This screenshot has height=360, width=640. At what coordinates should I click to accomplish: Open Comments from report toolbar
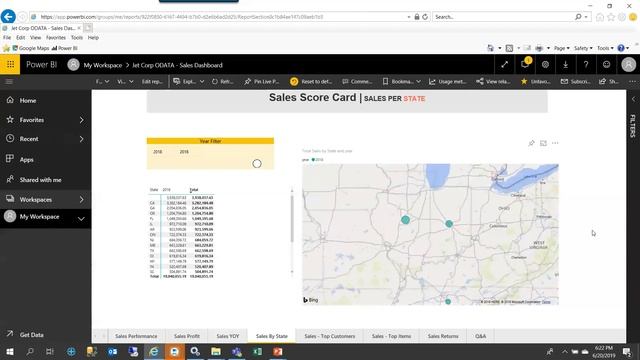357,82
